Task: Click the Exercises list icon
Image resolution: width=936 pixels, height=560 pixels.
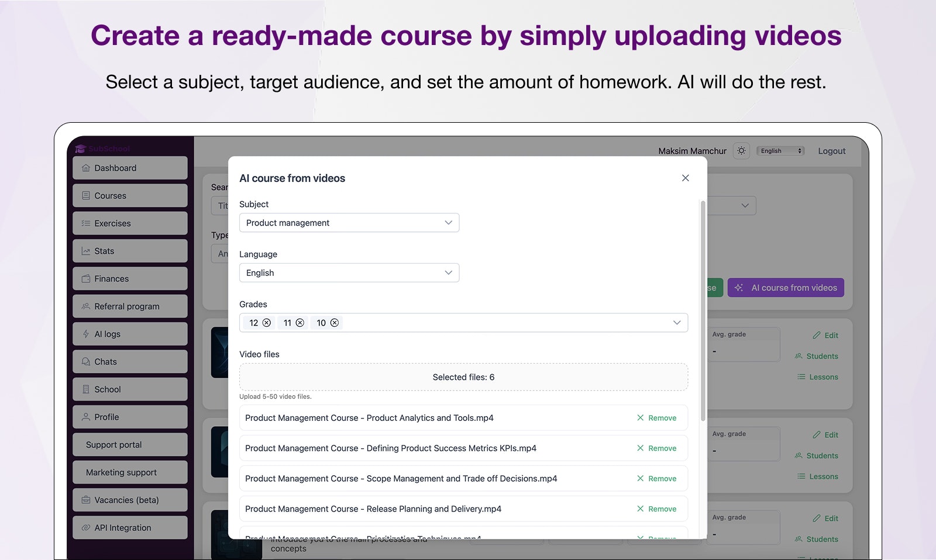Action: coord(85,223)
